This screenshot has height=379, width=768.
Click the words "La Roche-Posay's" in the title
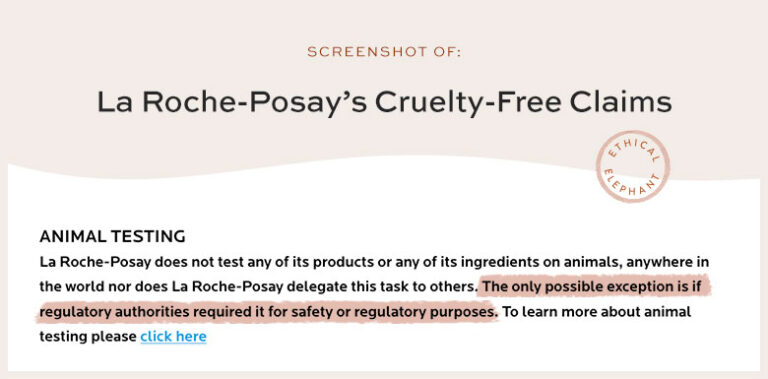pyautogui.click(x=232, y=103)
